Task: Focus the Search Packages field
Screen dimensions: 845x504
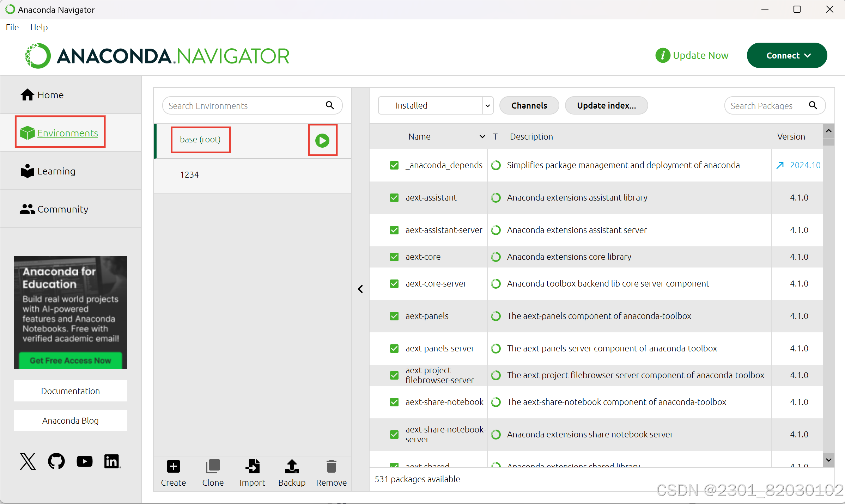Action: click(x=775, y=105)
